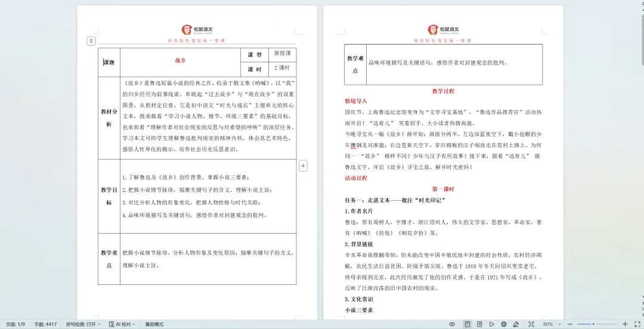Click the 教材分析 row header
Viewport: 644px width, 329px height.
point(109,118)
